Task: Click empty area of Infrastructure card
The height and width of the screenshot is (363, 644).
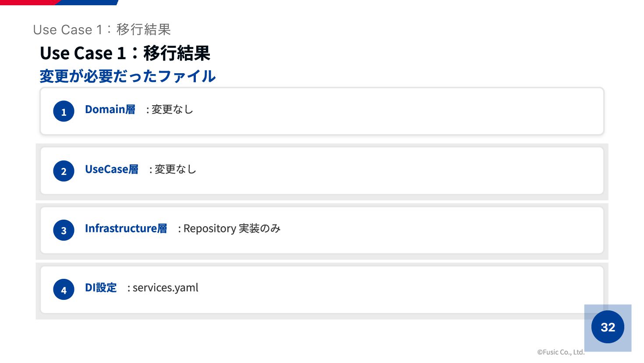Action: point(438,230)
